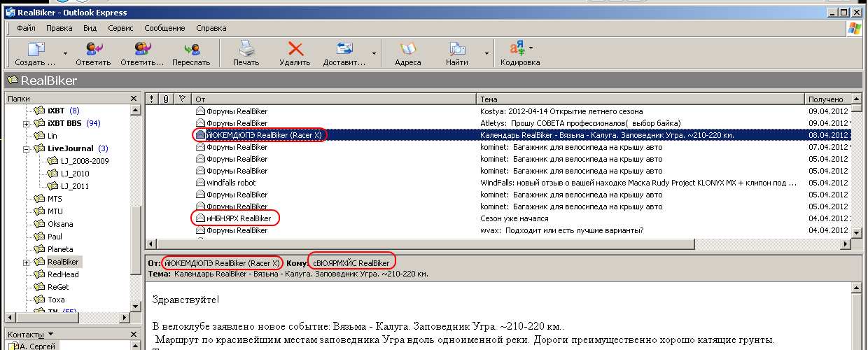868x350 pixels.
Task: Expand the iXBT BBS folder node
Action: point(26,124)
